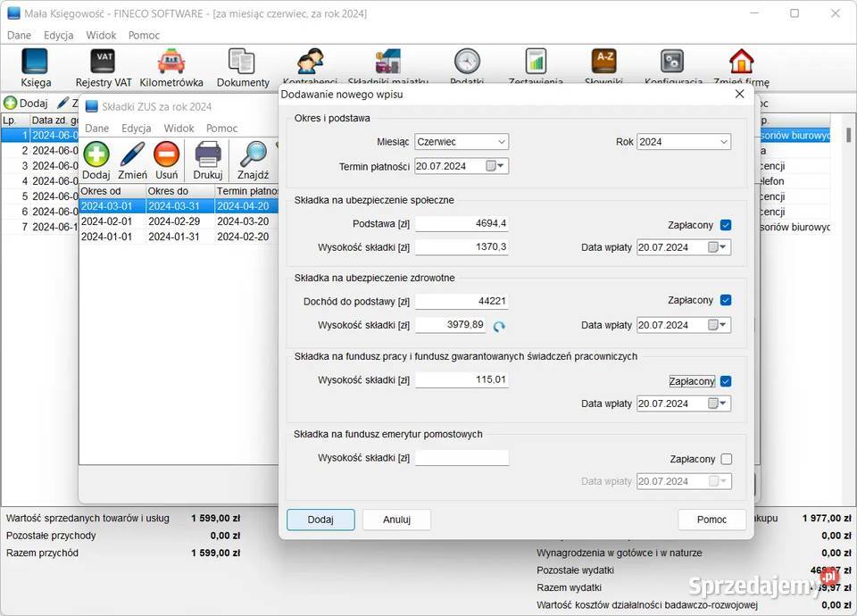Screen dimensions: 857x616
Task: Click the Dodaj button in the dialog
Action: coord(320,520)
